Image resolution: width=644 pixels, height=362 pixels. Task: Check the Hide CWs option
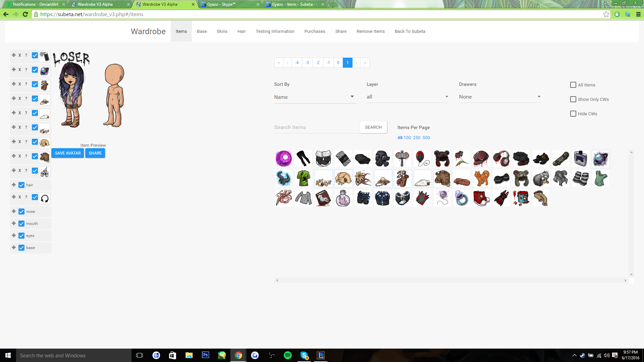[x=573, y=114]
